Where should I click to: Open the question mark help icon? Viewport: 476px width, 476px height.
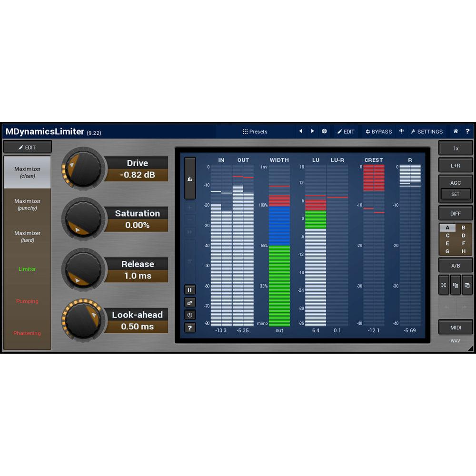coord(189,327)
